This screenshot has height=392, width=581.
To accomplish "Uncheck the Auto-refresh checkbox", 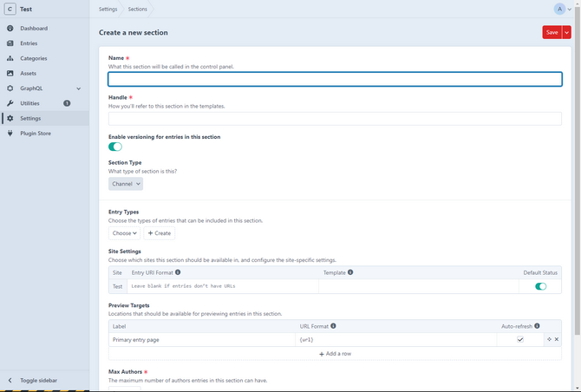I will point(520,340).
